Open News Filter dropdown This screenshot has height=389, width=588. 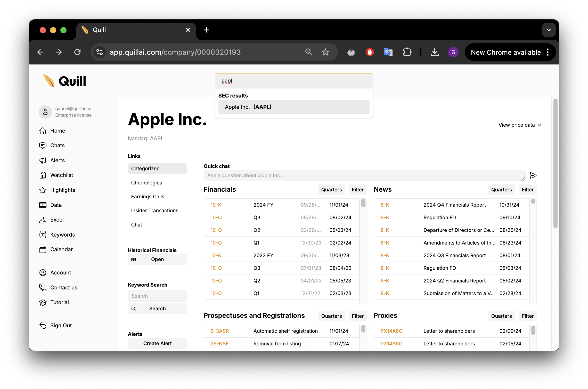528,190
